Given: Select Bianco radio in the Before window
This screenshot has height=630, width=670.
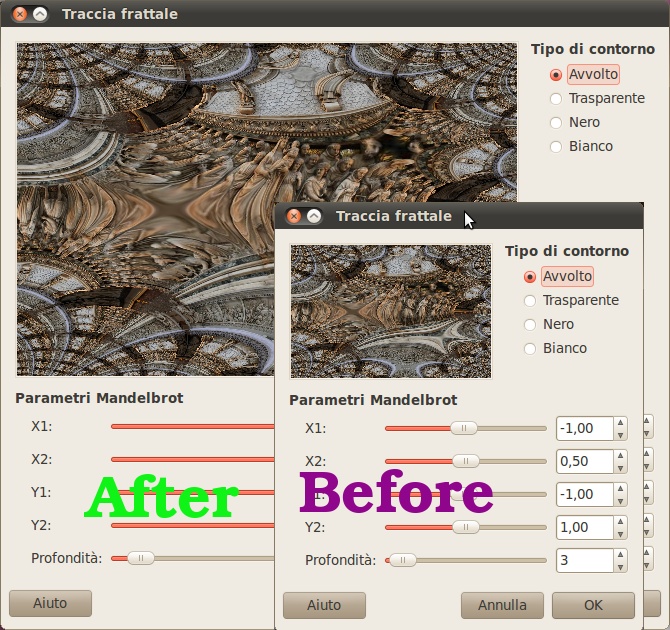Looking at the screenshot, I should pos(529,349).
